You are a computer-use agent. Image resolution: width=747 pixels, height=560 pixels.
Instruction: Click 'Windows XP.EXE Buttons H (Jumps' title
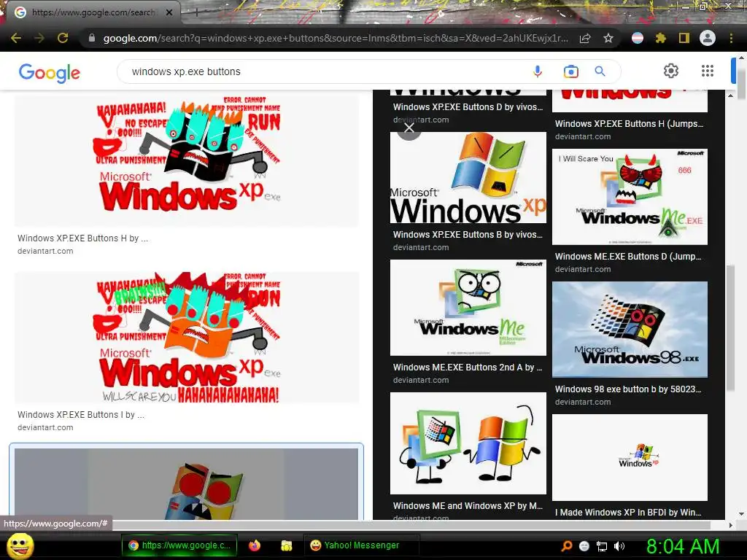(x=630, y=124)
